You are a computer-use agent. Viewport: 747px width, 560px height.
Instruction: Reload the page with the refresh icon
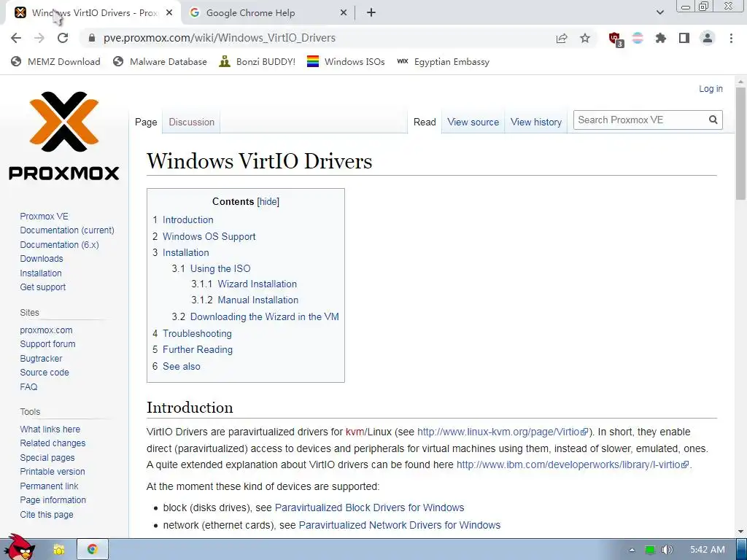pos(63,38)
